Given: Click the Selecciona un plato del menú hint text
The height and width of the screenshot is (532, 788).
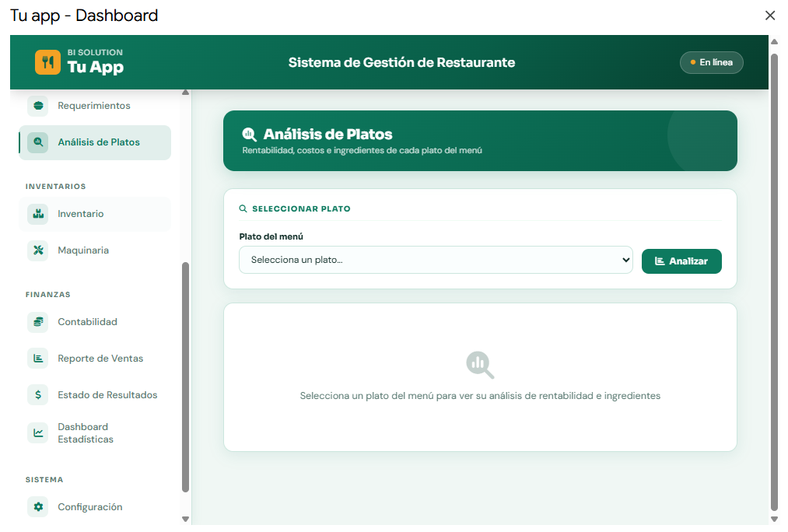Looking at the screenshot, I should pyautogui.click(x=480, y=396).
